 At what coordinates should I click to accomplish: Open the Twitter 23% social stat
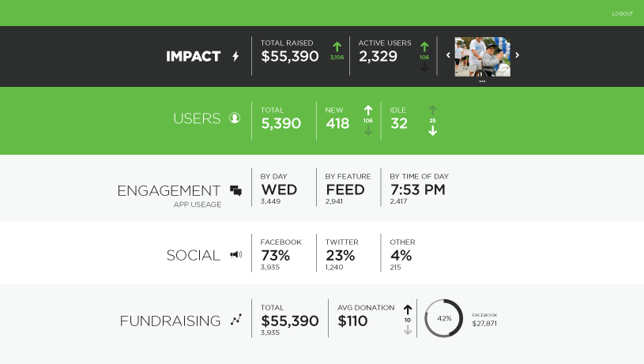coord(341,254)
